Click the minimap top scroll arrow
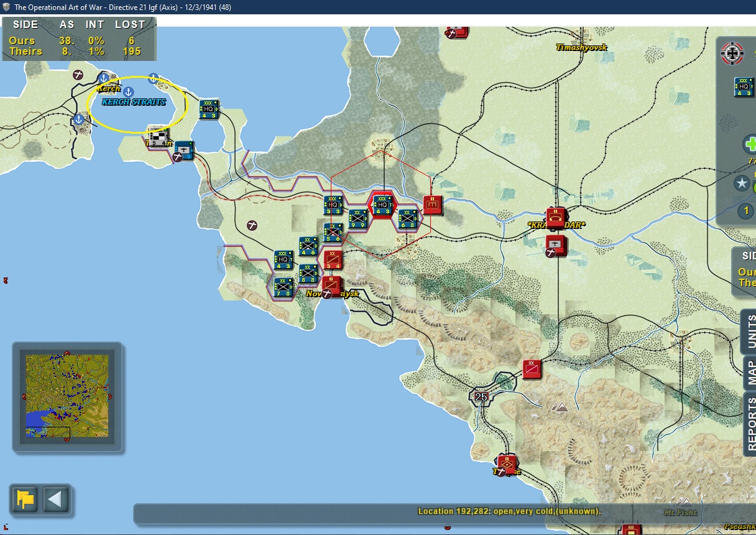This screenshot has width=756, height=535. click(x=67, y=353)
